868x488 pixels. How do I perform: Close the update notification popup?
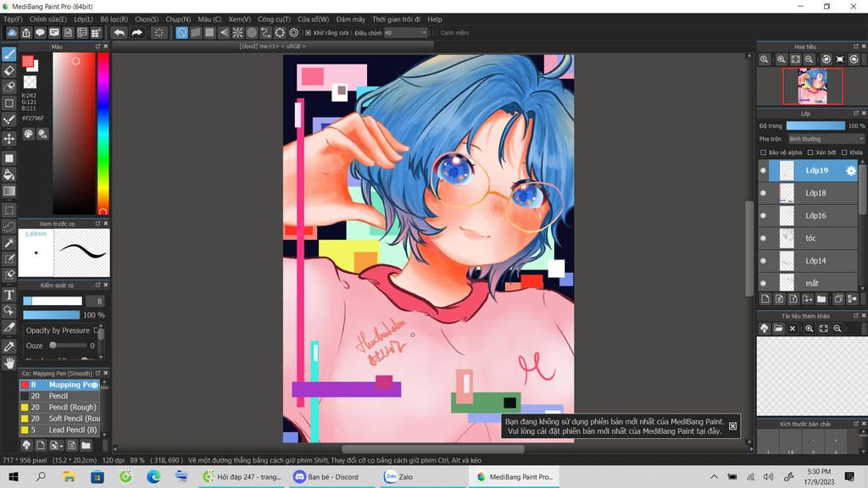click(733, 426)
